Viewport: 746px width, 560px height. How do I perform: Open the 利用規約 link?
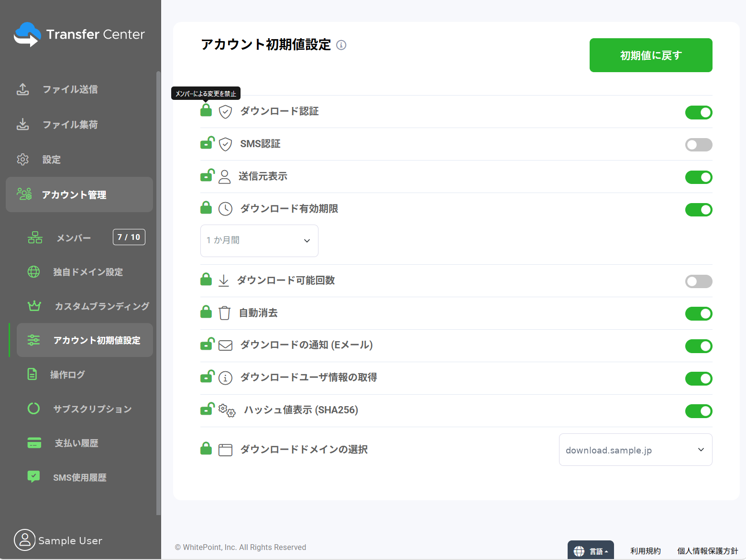click(x=645, y=551)
